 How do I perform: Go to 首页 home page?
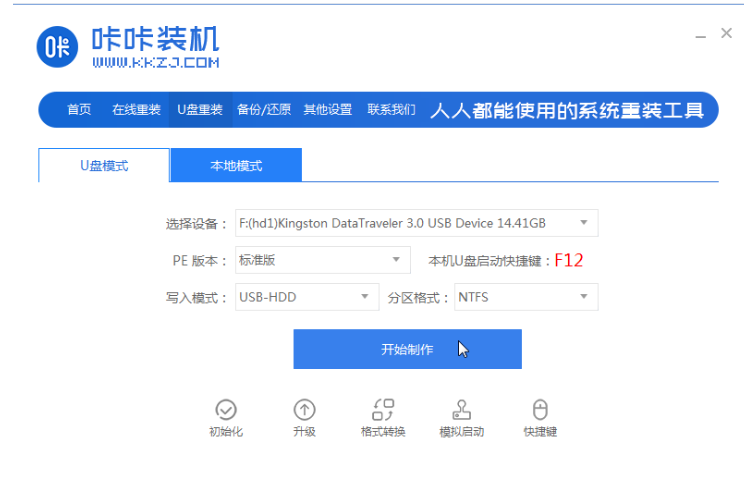tap(79, 110)
